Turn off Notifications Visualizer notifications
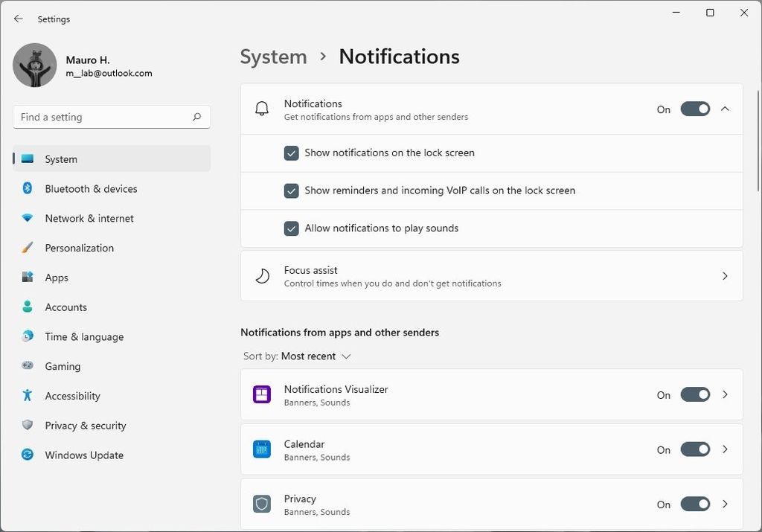This screenshot has height=532, width=762. (x=694, y=394)
